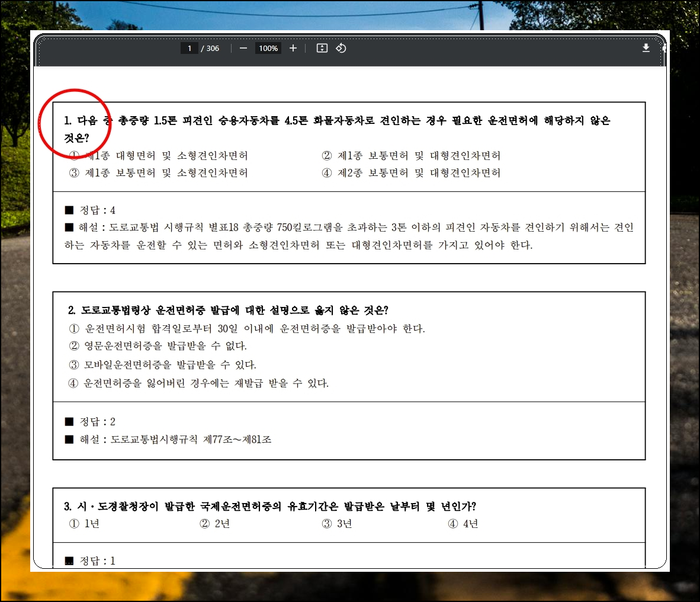
Task: Click the answer line '정답 : 4'
Action: (x=90, y=210)
